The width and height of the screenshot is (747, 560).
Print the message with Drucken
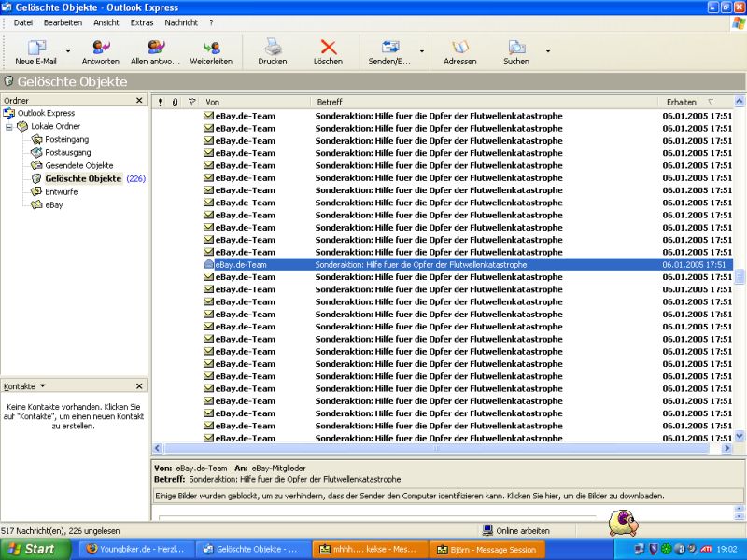point(273,52)
